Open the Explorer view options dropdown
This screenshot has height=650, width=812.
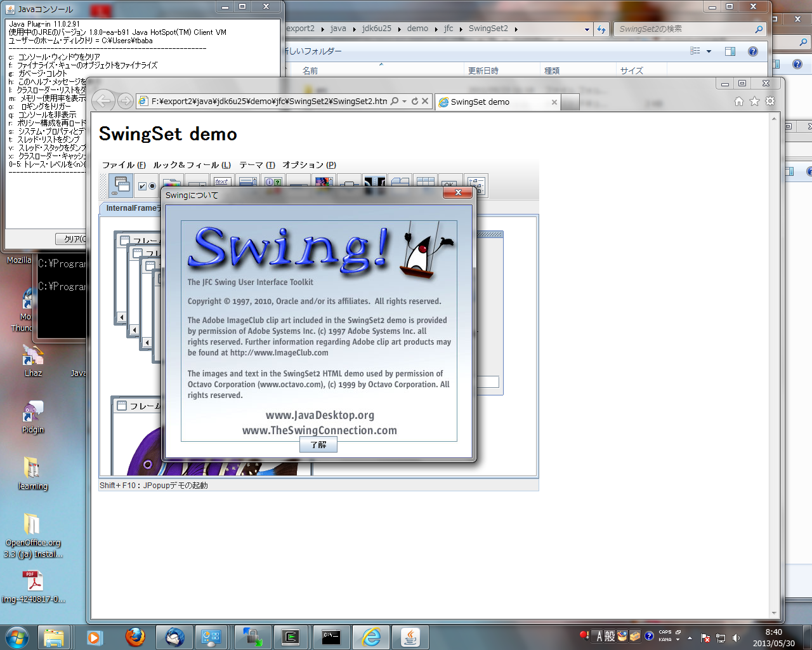point(709,51)
